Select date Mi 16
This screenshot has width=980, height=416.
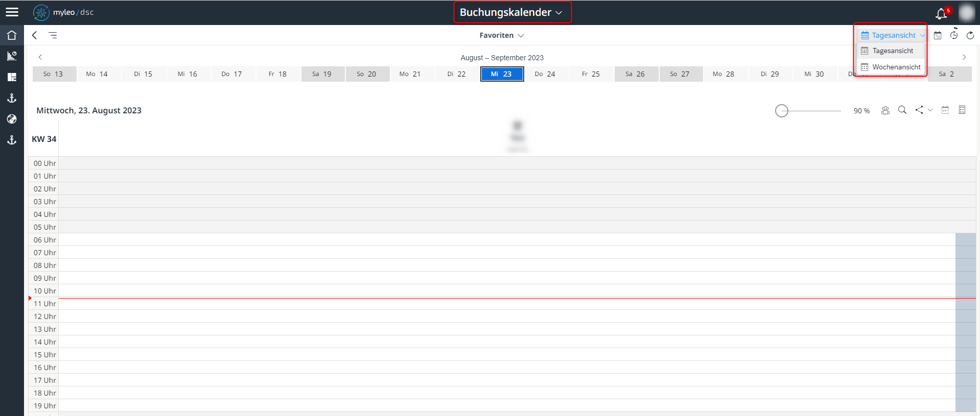tap(189, 74)
